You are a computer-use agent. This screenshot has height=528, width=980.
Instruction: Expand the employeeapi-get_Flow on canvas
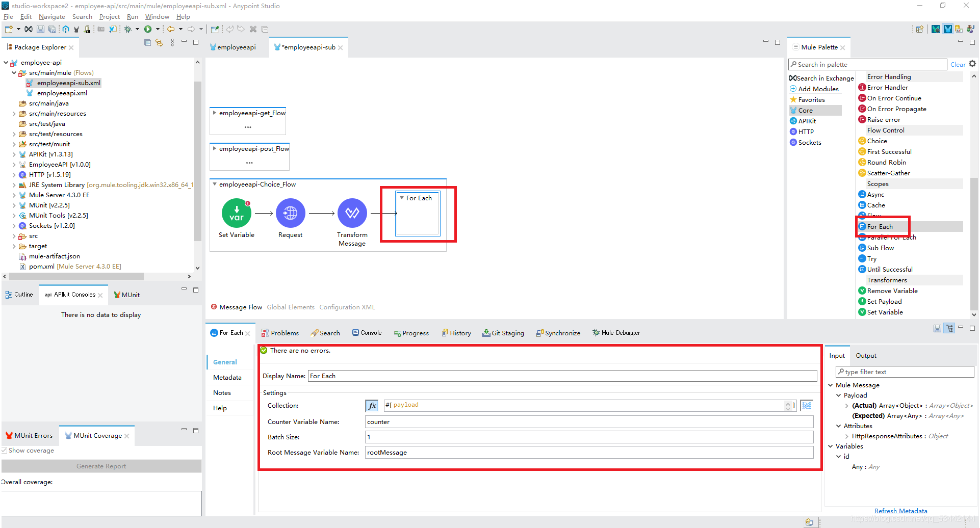(x=215, y=113)
